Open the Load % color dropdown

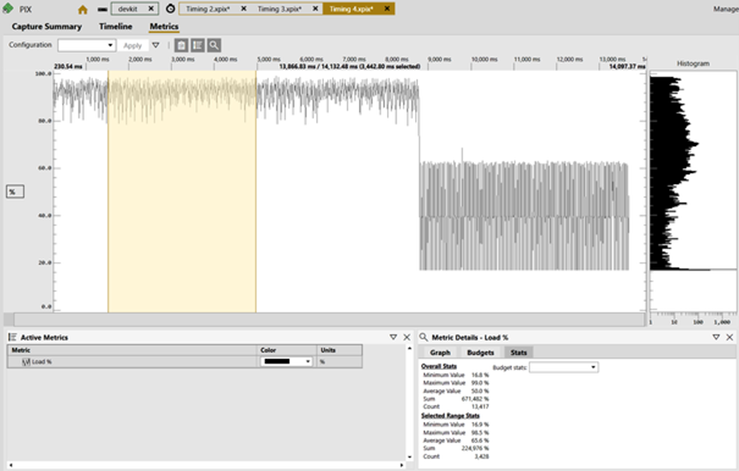click(x=286, y=362)
